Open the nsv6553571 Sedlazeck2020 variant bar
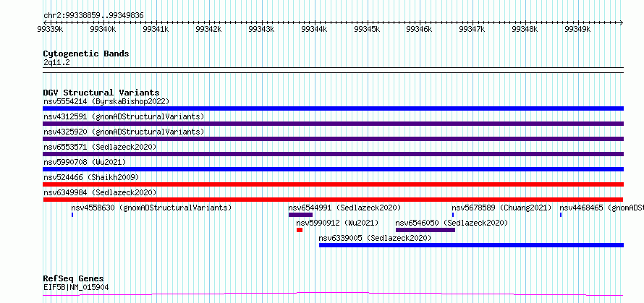The width and height of the screenshot is (644, 303). click(x=333, y=154)
